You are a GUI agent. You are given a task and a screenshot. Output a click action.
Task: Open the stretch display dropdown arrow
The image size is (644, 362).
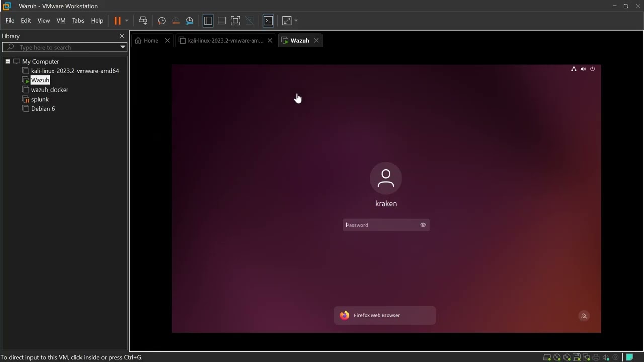296,21
